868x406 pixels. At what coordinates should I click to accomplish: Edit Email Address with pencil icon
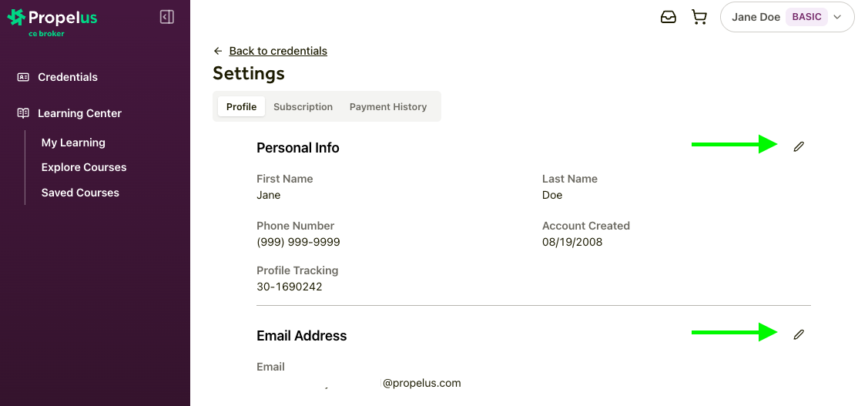(799, 334)
